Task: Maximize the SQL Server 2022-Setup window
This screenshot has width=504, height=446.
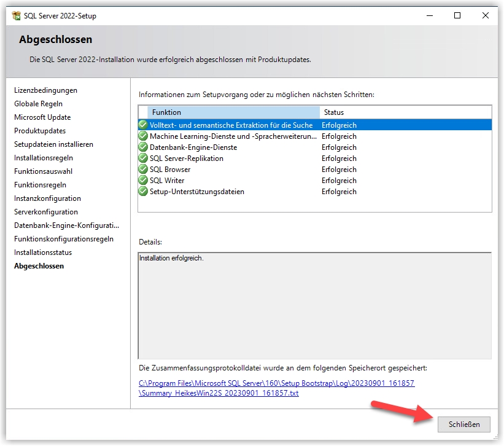Action: 457,15
